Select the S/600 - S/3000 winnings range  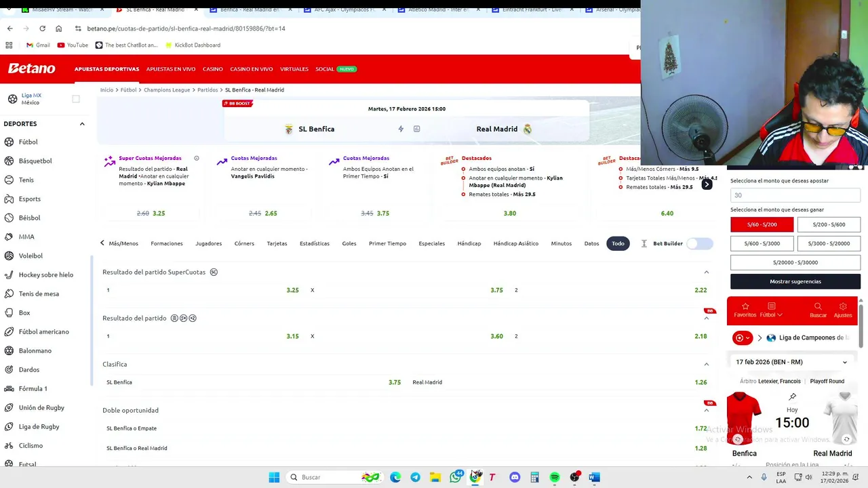tap(762, 243)
